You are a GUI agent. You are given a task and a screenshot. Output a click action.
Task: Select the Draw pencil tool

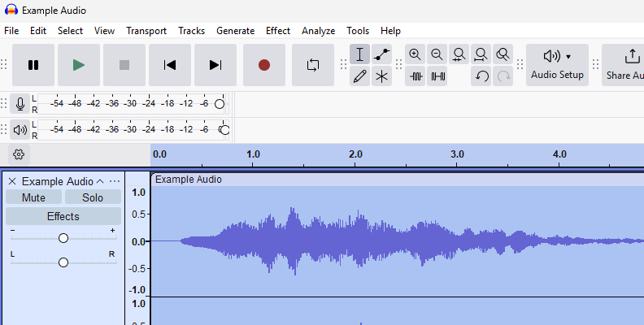pos(359,76)
